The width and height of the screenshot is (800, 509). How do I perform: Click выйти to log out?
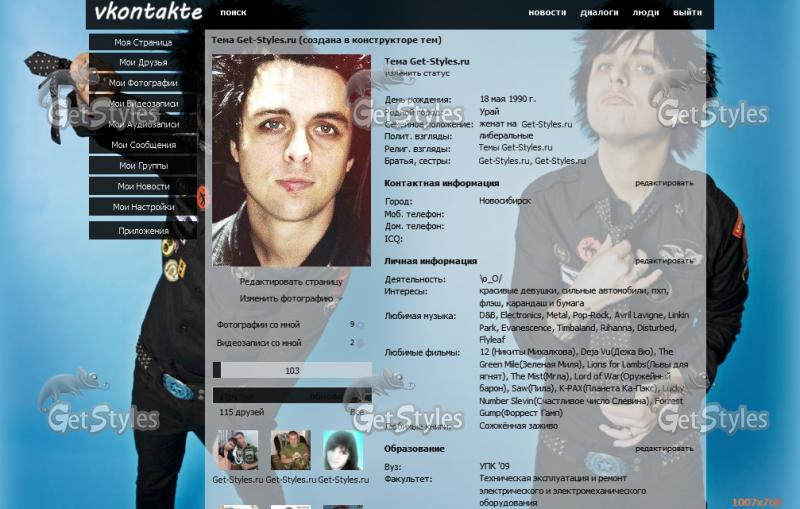[687, 13]
